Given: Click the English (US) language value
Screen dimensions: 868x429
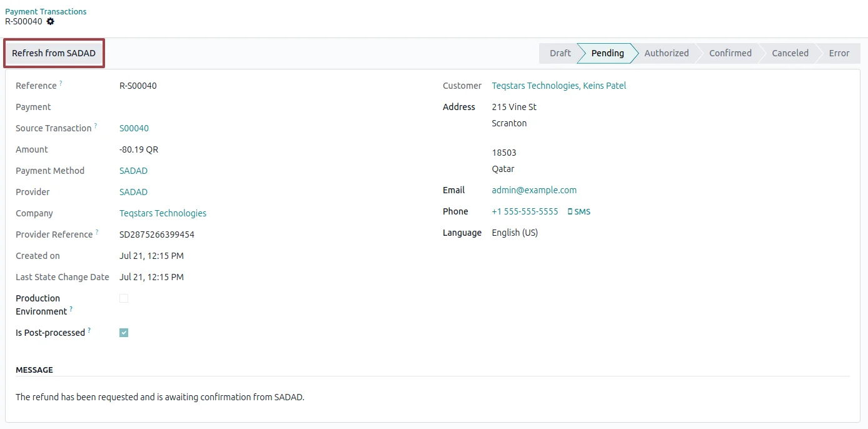Looking at the screenshot, I should 515,233.
